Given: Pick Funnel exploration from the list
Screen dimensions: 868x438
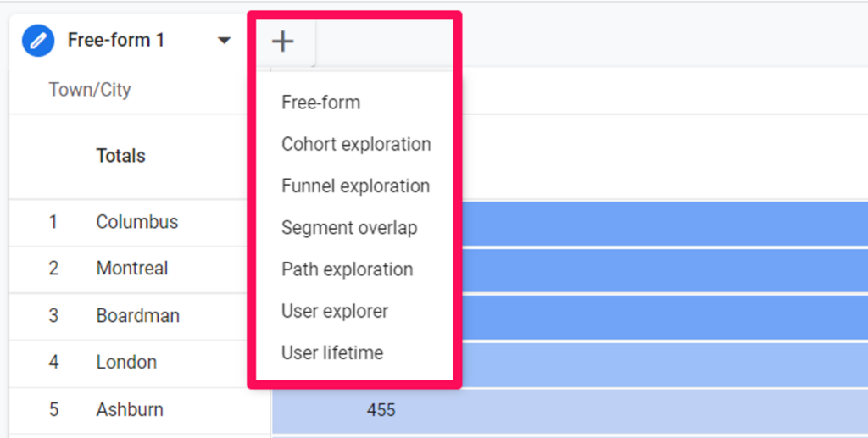Looking at the screenshot, I should (x=355, y=186).
